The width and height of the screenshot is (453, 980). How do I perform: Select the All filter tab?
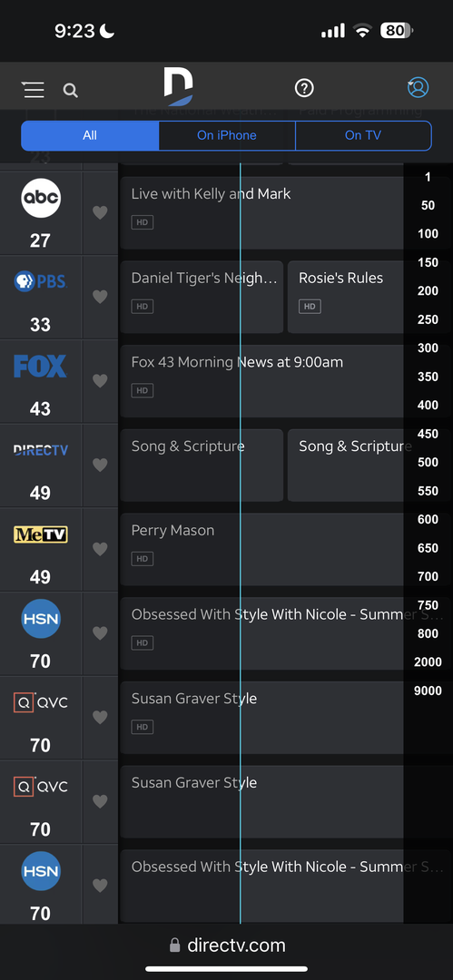coord(90,135)
